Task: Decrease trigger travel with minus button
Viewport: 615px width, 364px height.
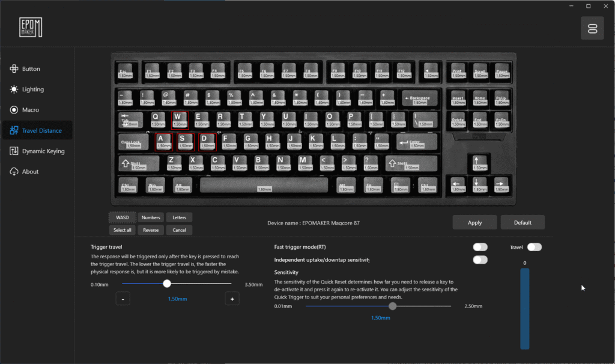Action: point(123,299)
